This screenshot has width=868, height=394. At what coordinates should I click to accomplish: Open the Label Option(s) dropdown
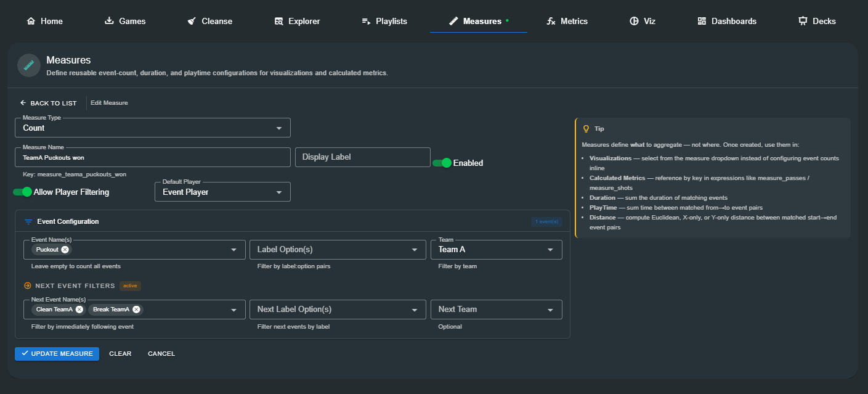pyautogui.click(x=338, y=250)
